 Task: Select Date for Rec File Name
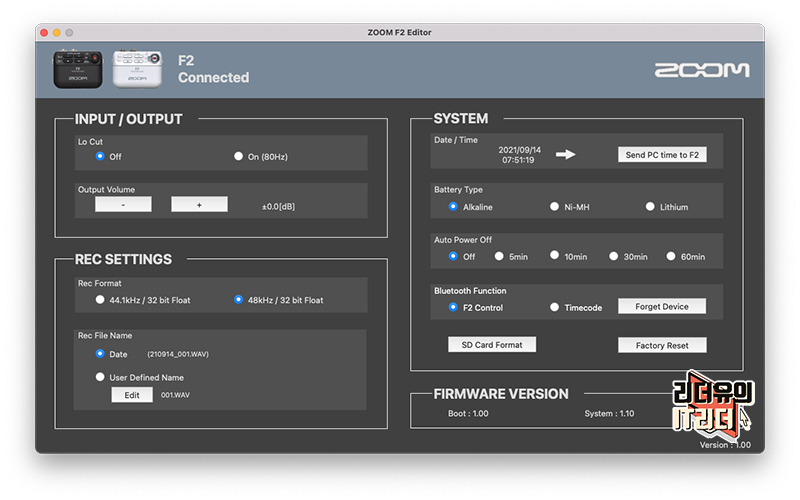point(100,354)
